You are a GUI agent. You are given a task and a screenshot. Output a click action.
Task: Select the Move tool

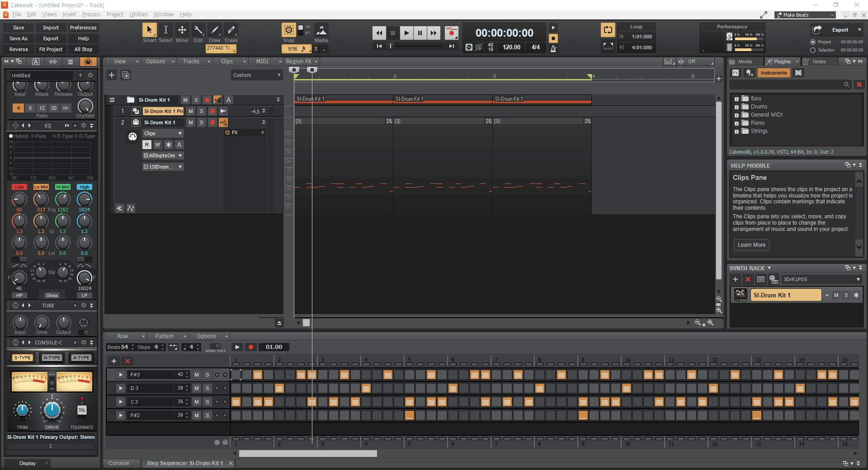pos(182,30)
